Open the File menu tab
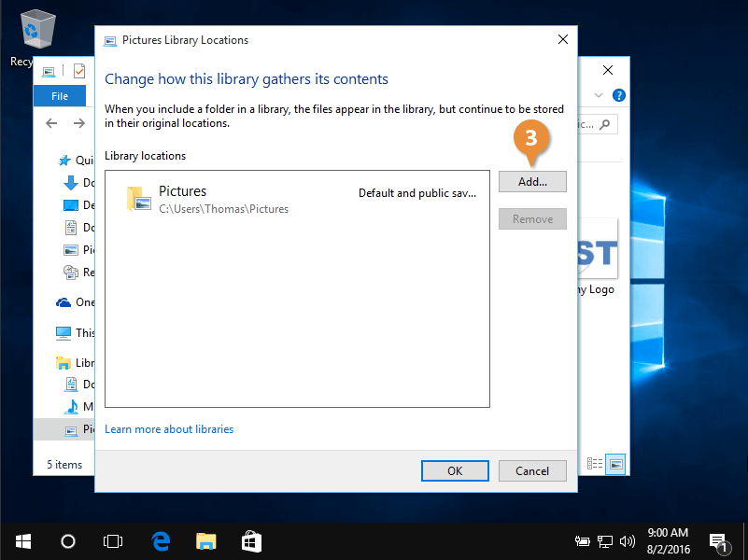The height and width of the screenshot is (560, 748). 59,95
